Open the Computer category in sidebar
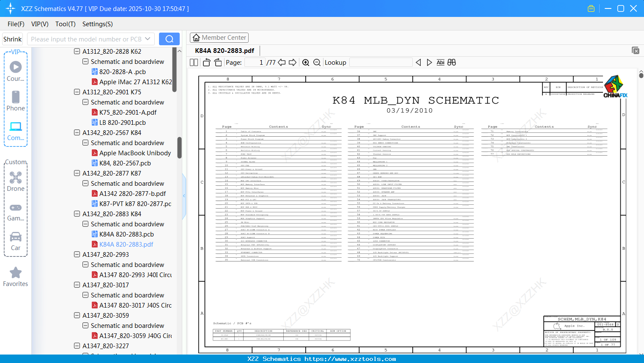644x363 pixels. click(16, 131)
